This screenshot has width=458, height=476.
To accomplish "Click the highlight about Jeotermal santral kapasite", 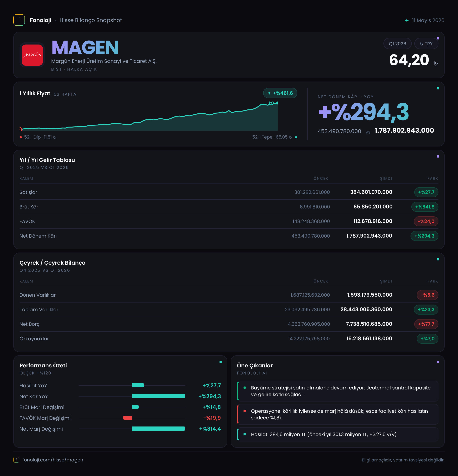I will pyautogui.click(x=338, y=391).
